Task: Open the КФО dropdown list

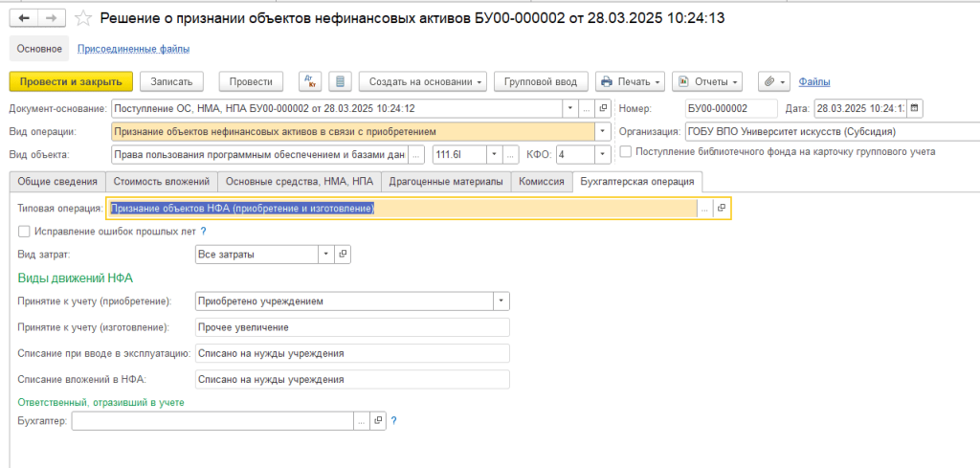Action: (603, 154)
